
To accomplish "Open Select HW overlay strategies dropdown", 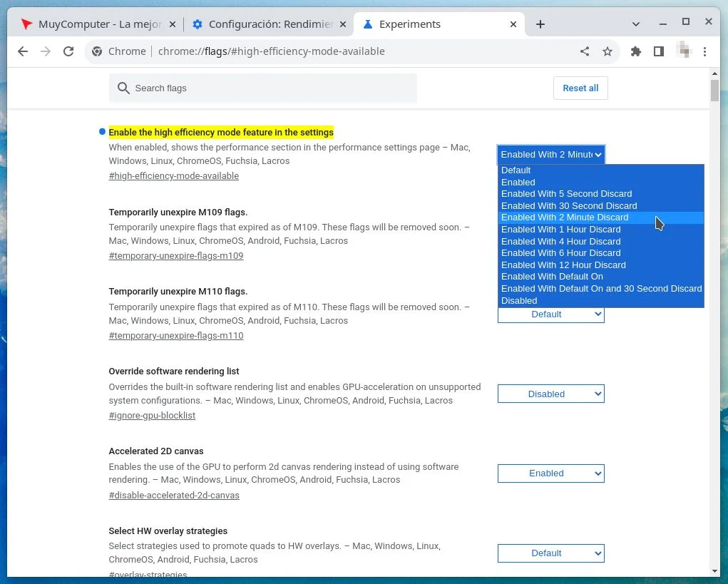I will point(551,553).
